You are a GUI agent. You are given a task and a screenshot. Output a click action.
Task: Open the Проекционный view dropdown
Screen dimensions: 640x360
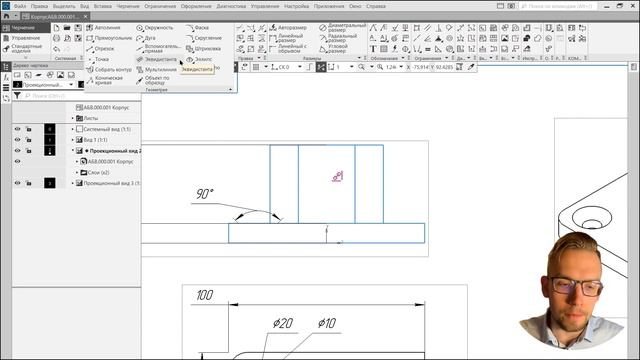point(71,85)
